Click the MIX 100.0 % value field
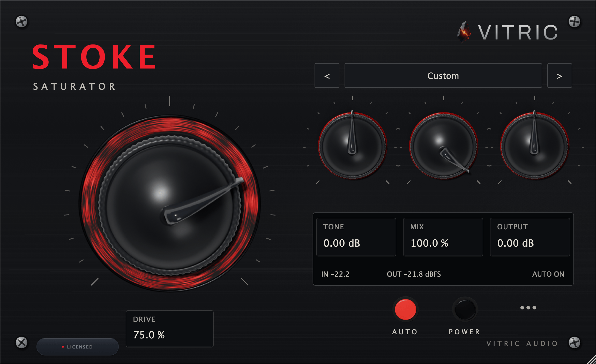The width and height of the screenshot is (596, 364). (x=443, y=237)
